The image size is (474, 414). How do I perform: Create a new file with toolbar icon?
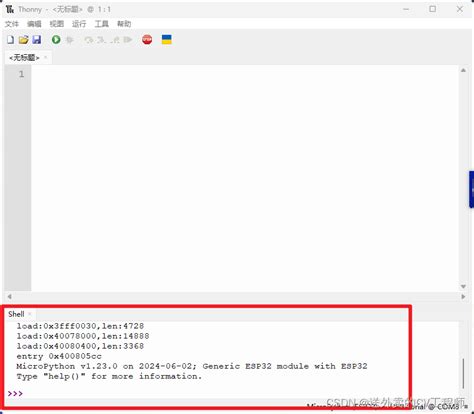10,40
